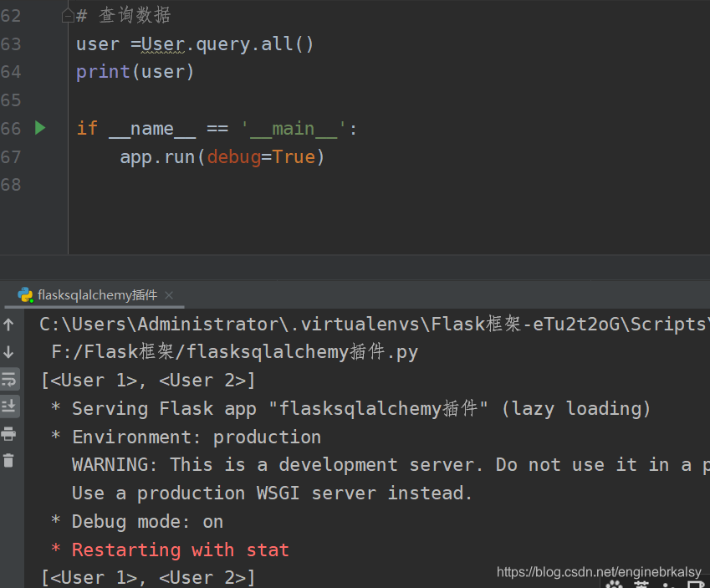
Task: Click the print icon for console output
Action: (8, 434)
